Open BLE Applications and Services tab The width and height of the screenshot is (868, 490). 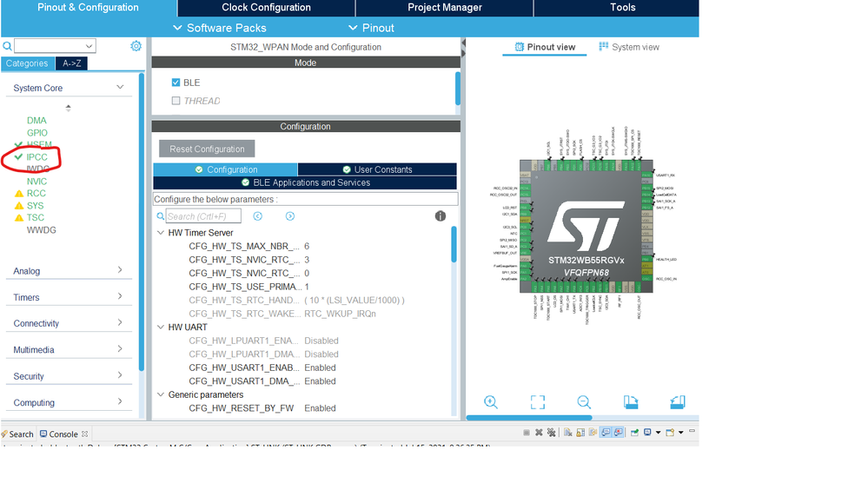[x=305, y=182]
